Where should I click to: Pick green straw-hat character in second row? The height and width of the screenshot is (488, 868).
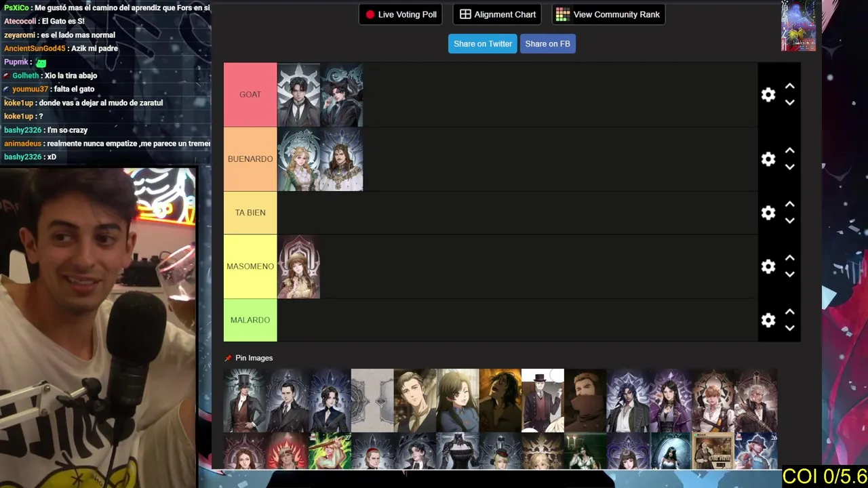330,451
